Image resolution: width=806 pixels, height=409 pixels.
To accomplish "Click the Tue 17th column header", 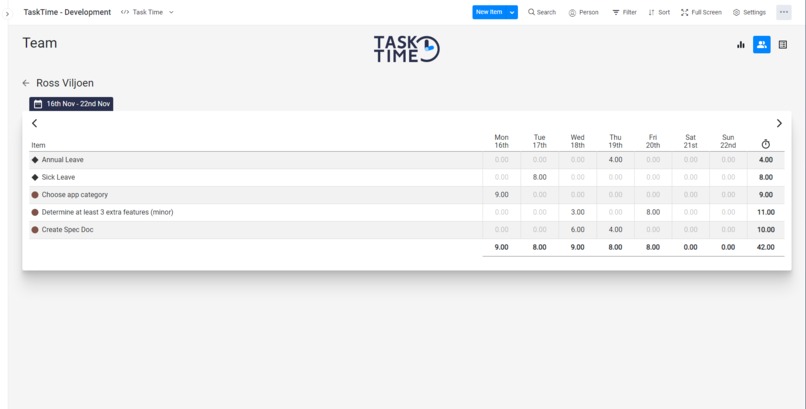I will [x=539, y=141].
